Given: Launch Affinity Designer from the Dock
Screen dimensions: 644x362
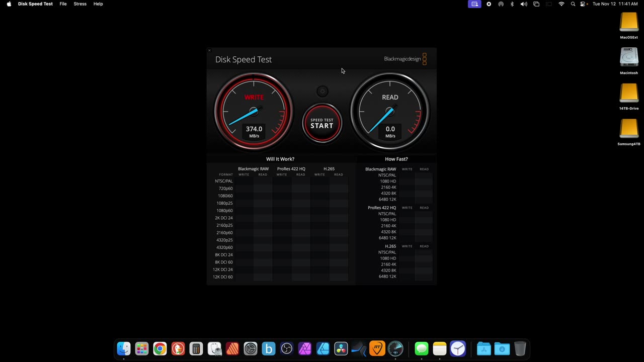Looking at the screenshot, I should [323, 348].
